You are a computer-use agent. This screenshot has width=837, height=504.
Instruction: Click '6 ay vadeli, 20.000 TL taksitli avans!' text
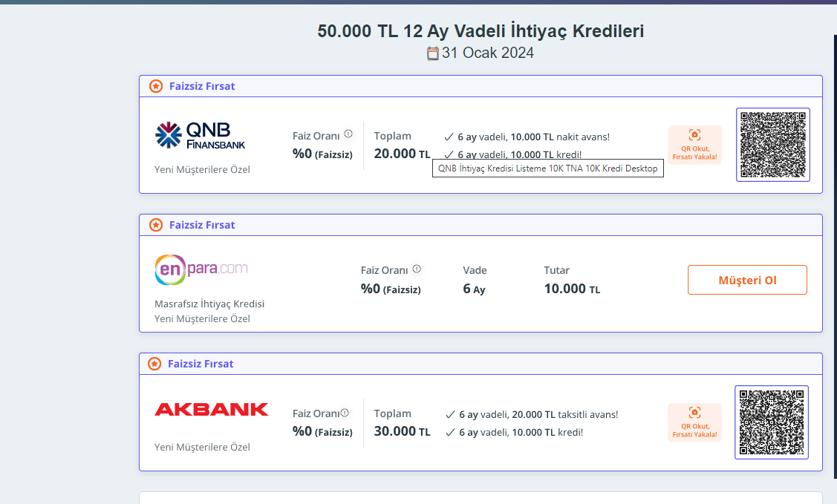click(538, 414)
